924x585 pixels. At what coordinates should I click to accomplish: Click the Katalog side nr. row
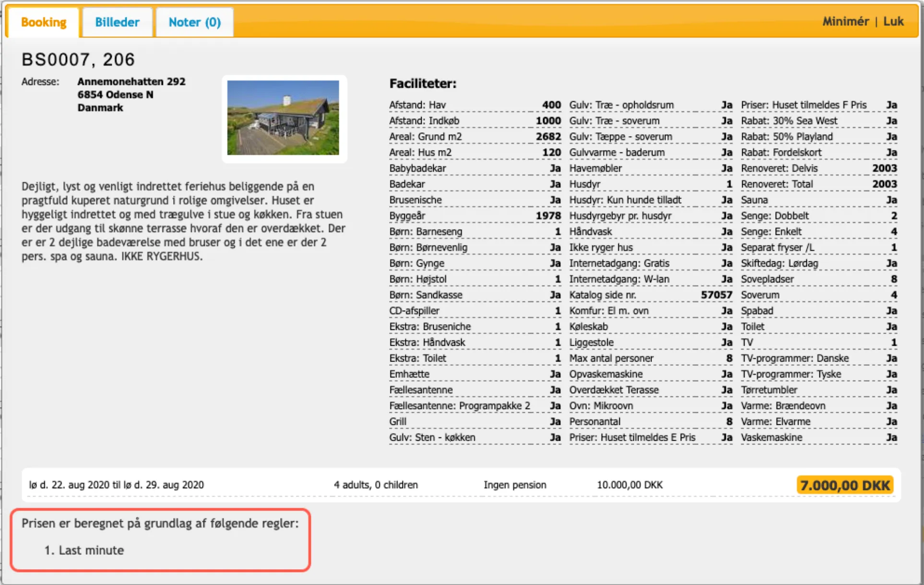(x=650, y=295)
